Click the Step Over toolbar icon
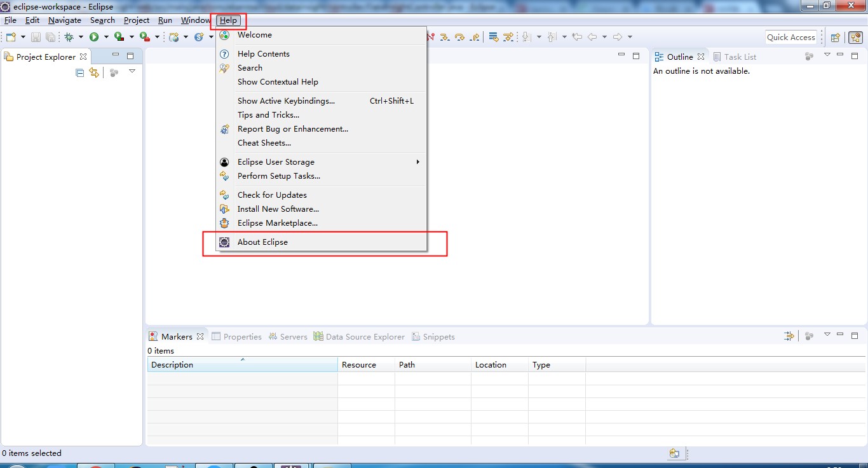The image size is (868, 468). [460, 37]
